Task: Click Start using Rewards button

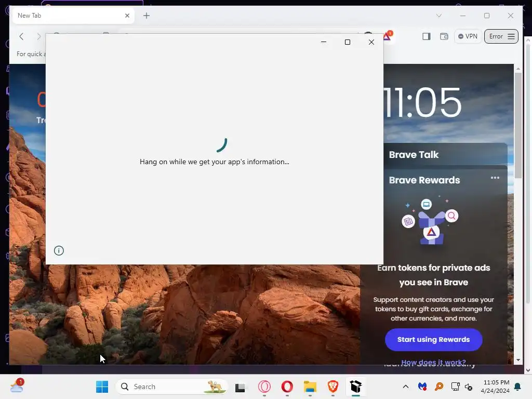Action: pos(434,340)
